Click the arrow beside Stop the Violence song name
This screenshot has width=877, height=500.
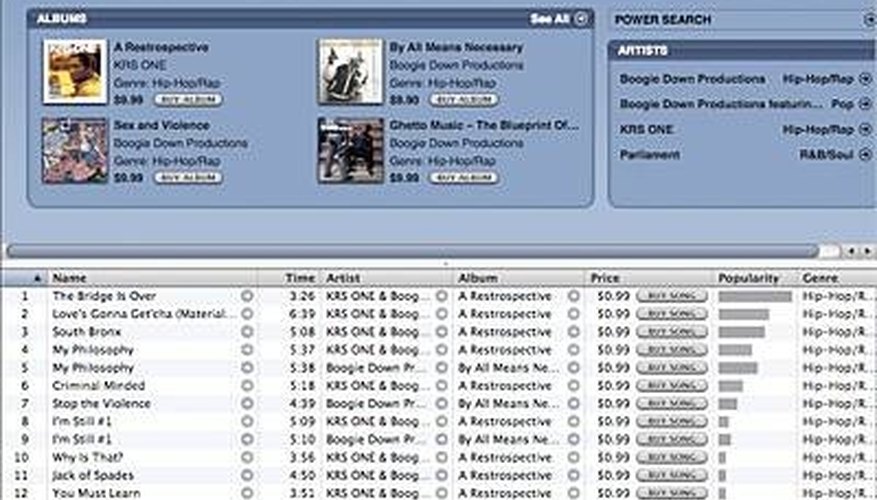pos(247,404)
